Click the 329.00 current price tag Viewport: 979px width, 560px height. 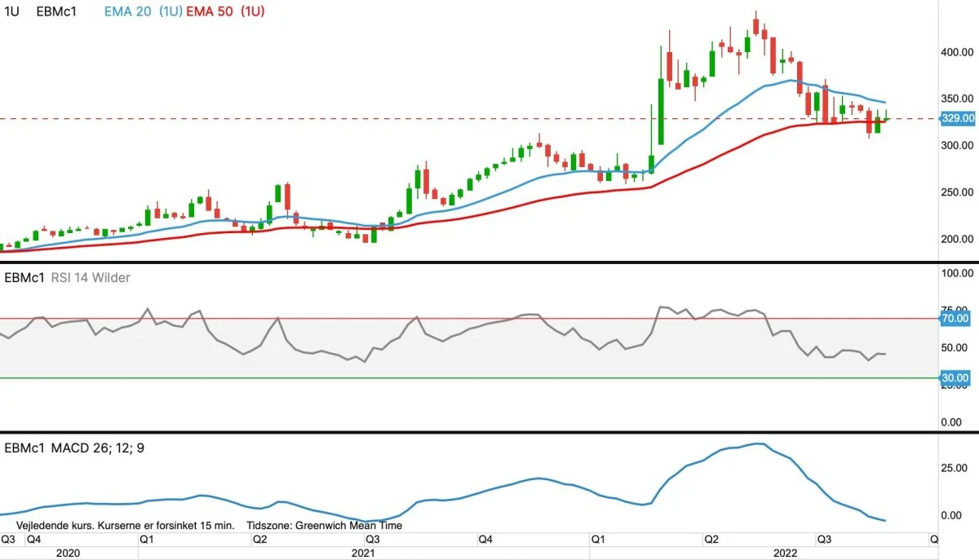(x=958, y=118)
